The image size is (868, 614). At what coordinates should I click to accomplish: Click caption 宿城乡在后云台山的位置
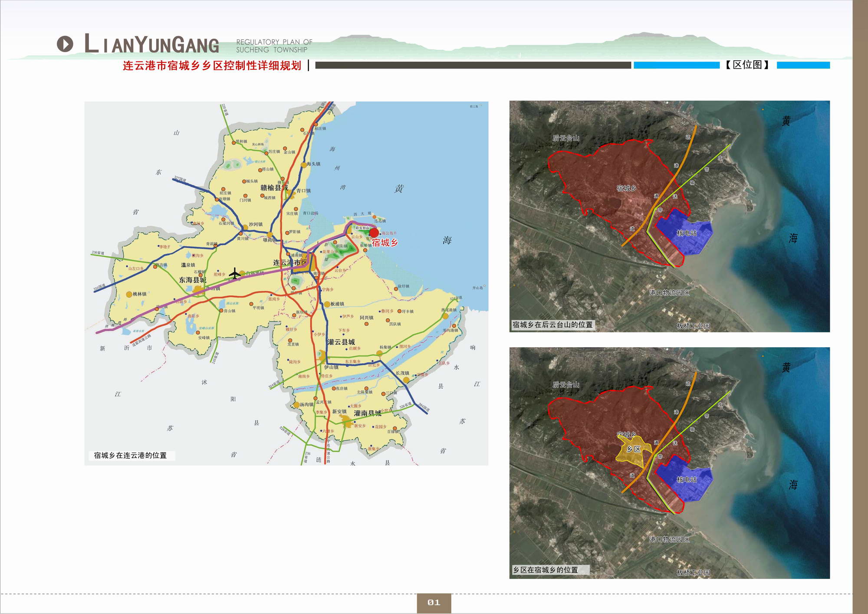(552, 325)
